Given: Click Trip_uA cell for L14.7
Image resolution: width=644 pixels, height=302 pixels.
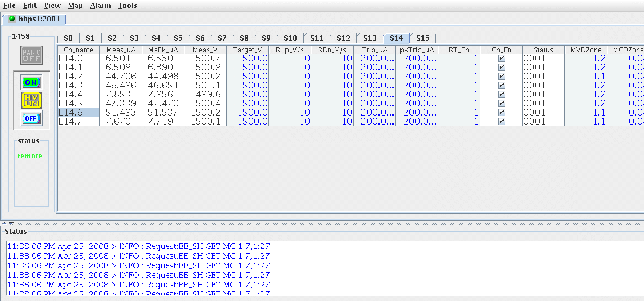Looking at the screenshot, I should pyautogui.click(x=374, y=122).
